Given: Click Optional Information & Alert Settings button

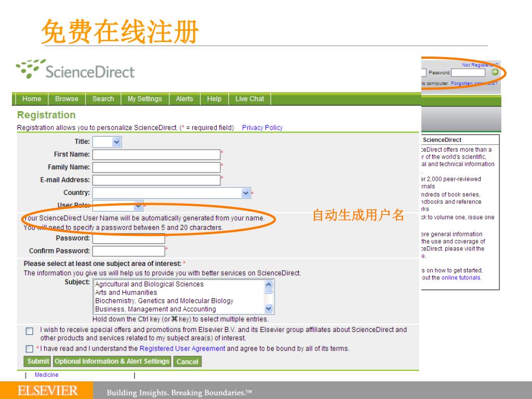Looking at the screenshot, I should coord(112,361).
